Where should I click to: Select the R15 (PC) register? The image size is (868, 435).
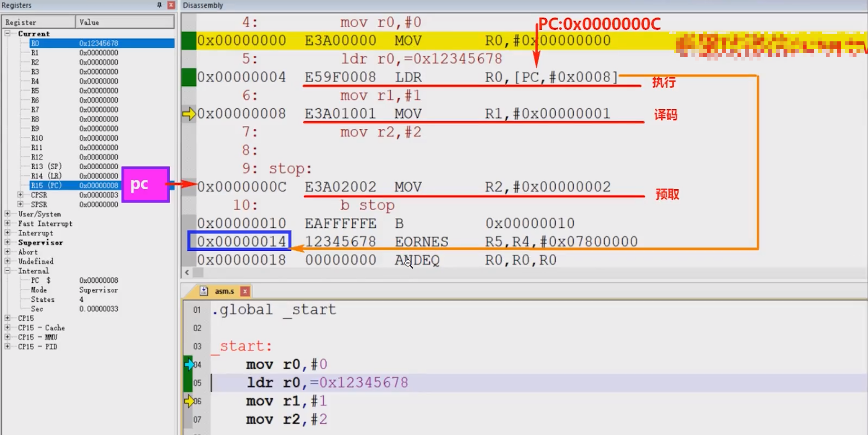pyautogui.click(x=46, y=185)
